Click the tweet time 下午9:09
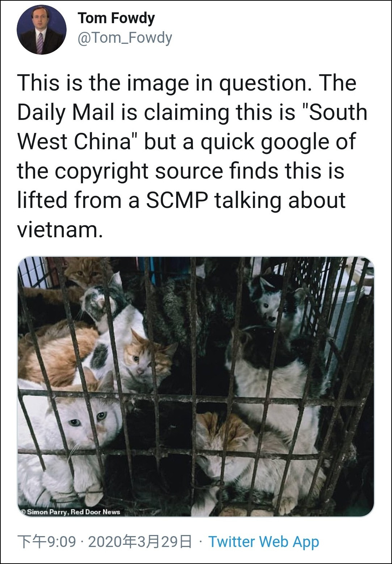Image resolution: width=392 pixels, height=564 pixels. click(47, 542)
